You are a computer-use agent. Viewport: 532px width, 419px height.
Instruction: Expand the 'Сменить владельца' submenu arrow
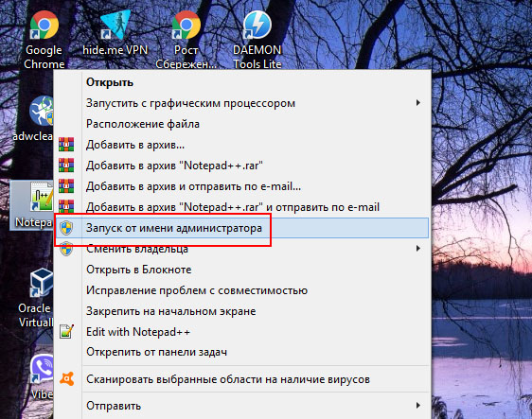point(418,249)
